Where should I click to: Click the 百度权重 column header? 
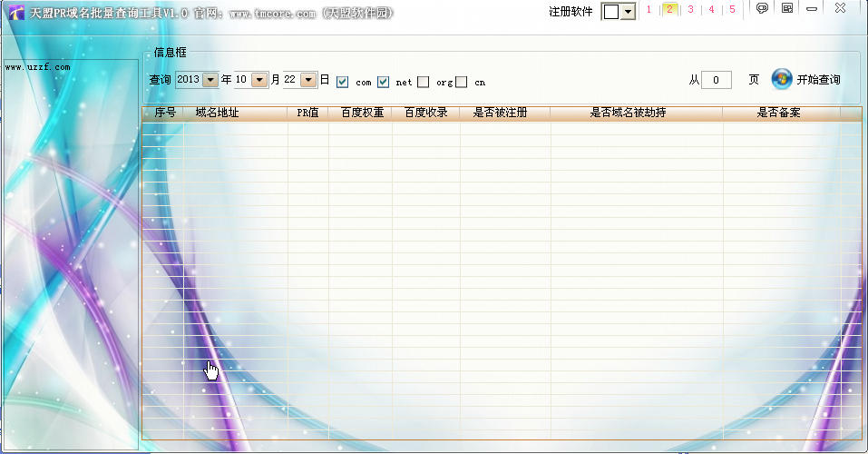click(362, 113)
